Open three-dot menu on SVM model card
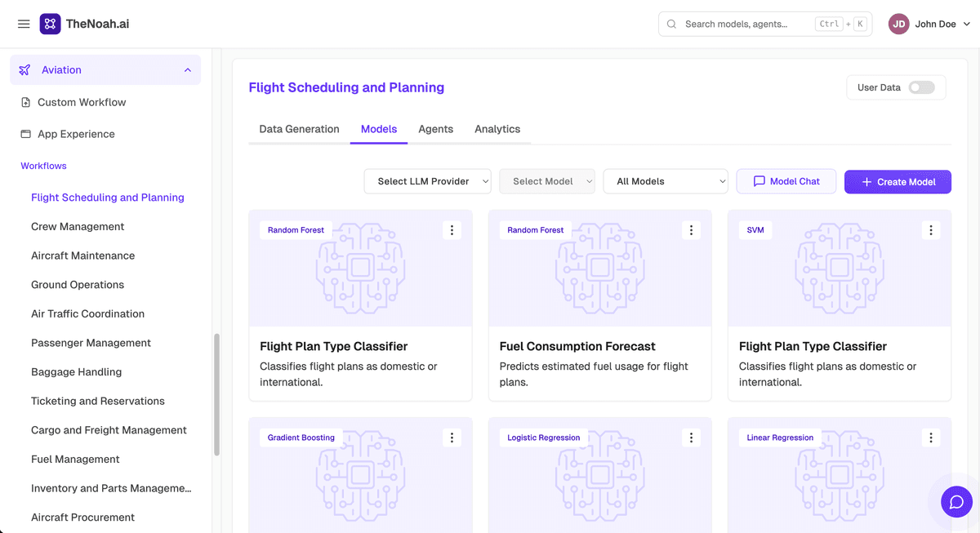The width and height of the screenshot is (980, 533). tap(931, 230)
